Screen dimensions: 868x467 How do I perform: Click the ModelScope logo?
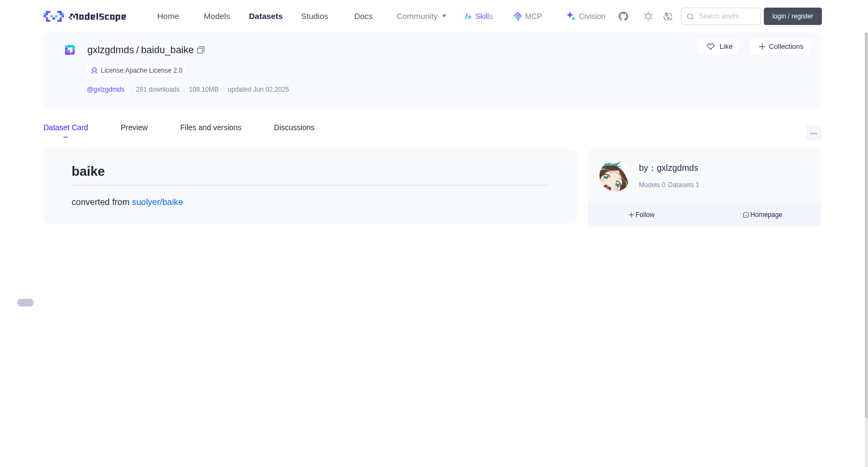click(x=85, y=16)
